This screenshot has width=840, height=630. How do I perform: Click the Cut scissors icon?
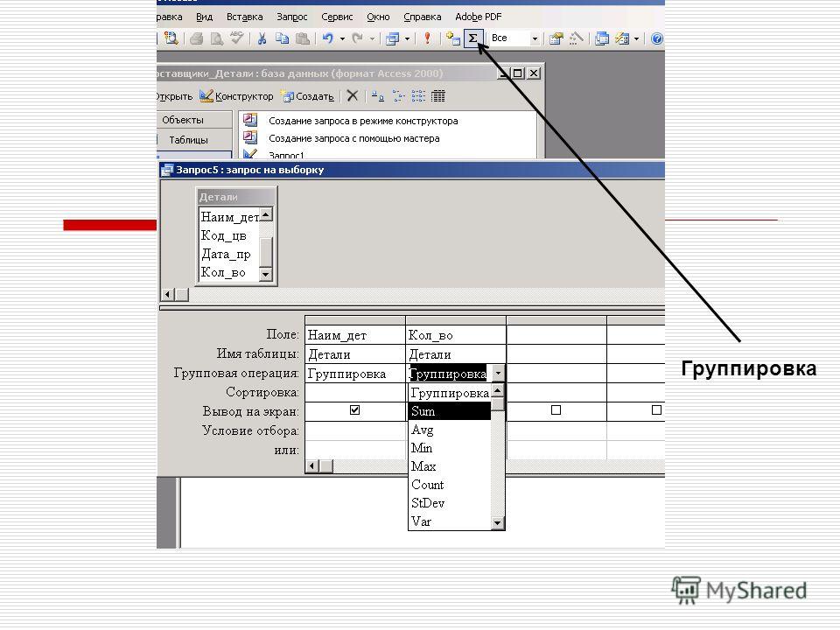pyautogui.click(x=262, y=38)
